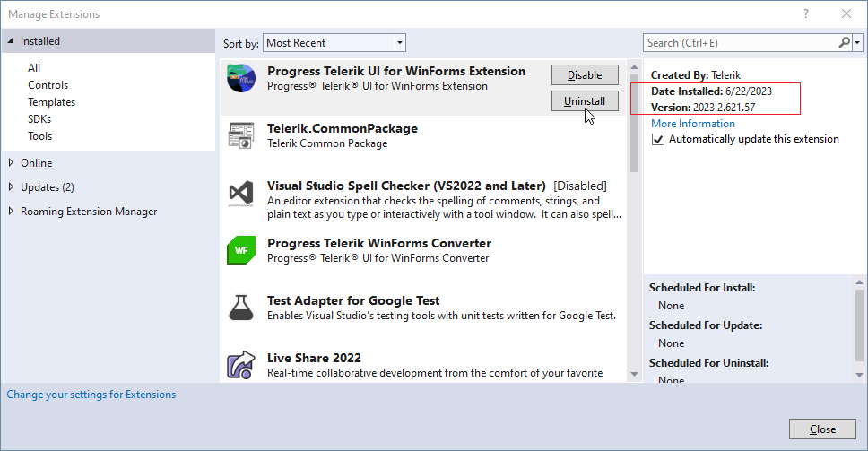Select the Controls filter
The image size is (868, 451).
pyautogui.click(x=48, y=84)
